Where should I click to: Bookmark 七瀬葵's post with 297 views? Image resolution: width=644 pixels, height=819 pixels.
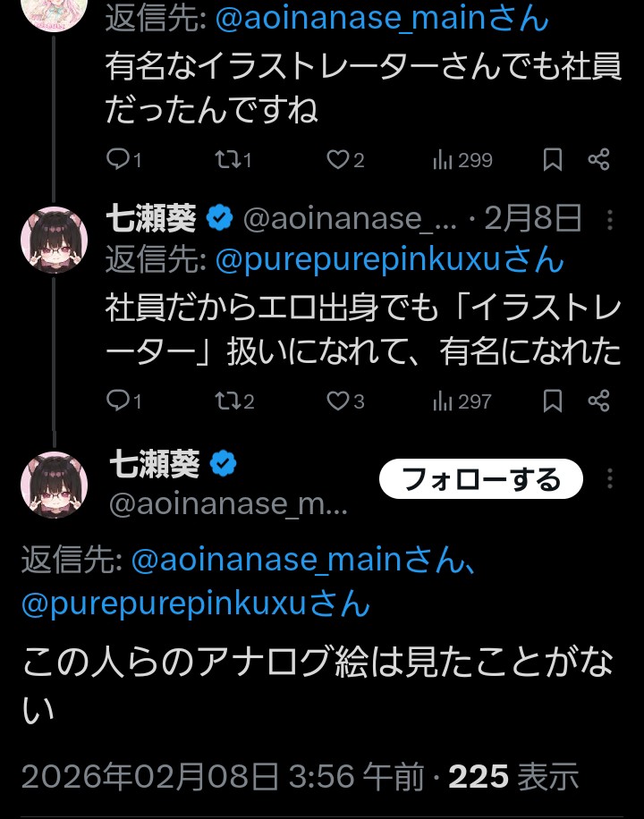click(553, 401)
